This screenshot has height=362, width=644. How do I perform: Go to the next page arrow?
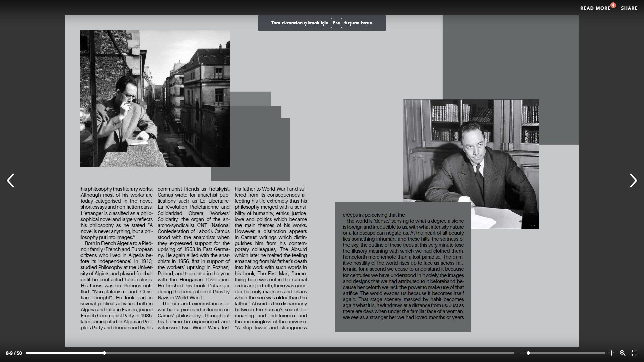pos(633,181)
